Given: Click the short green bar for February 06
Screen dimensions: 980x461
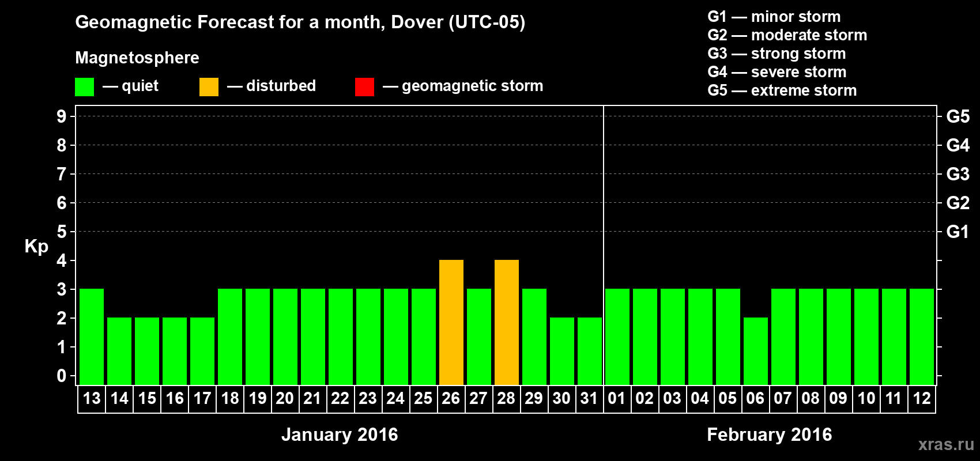Looking at the screenshot, I should [756, 352].
